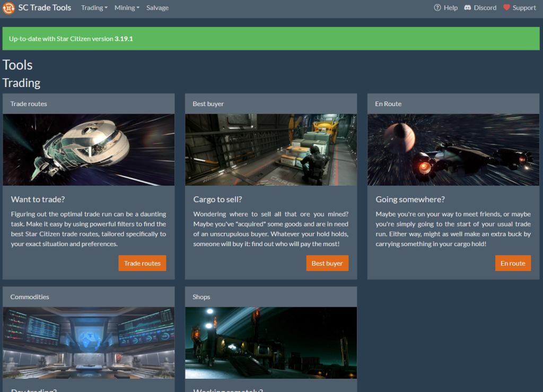Click the Help question mark icon
Image resolution: width=543 pixels, height=392 pixels.
437,8
